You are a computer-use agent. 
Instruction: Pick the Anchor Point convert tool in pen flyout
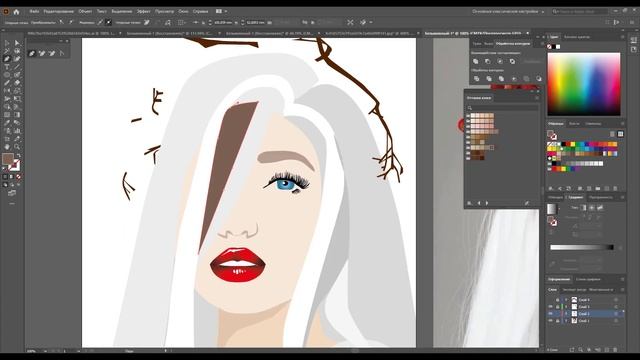tap(62, 53)
